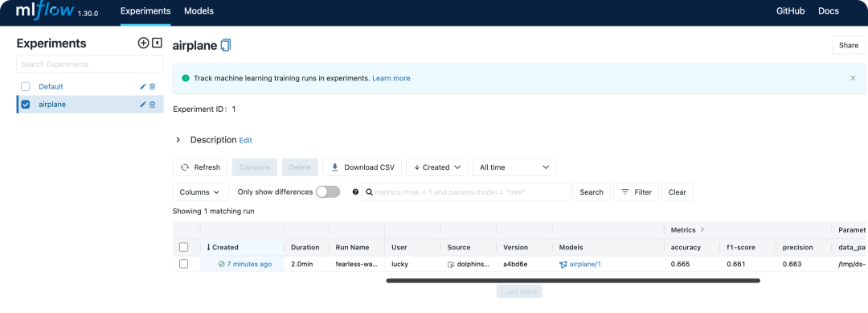
Task: Click the Refresh button
Action: point(200,167)
